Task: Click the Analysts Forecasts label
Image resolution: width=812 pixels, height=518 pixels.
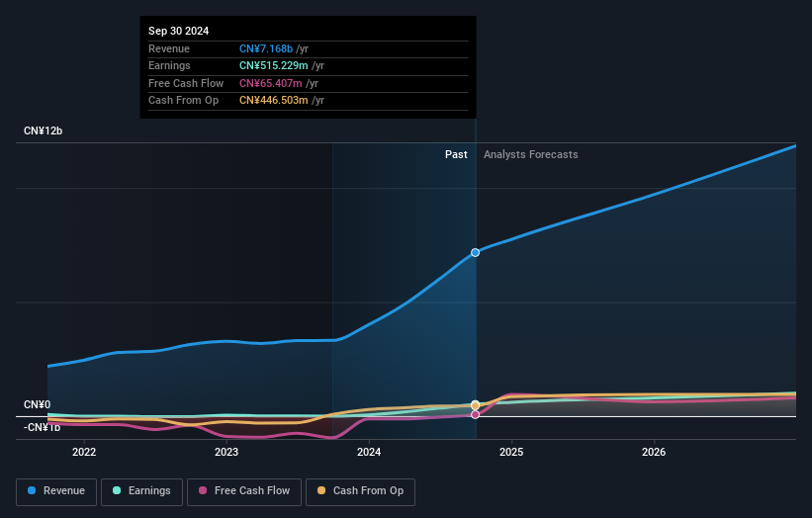Action: [x=531, y=154]
